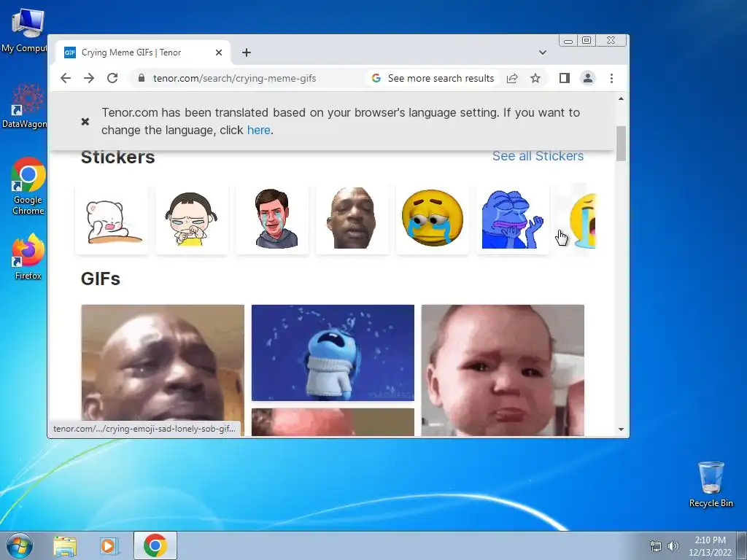Click the GIFs section heading

click(101, 279)
